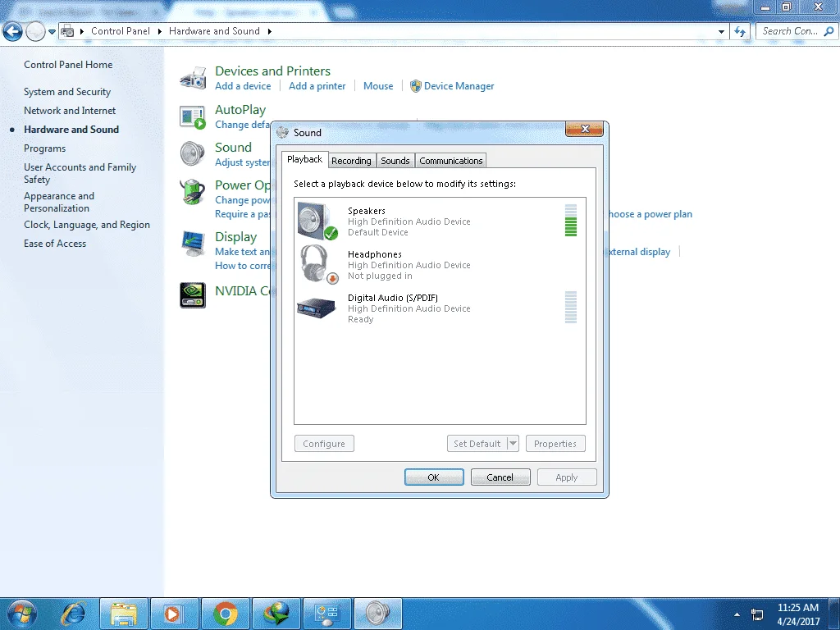Go to Control Panel Home
The image size is (840, 630).
coord(68,65)
